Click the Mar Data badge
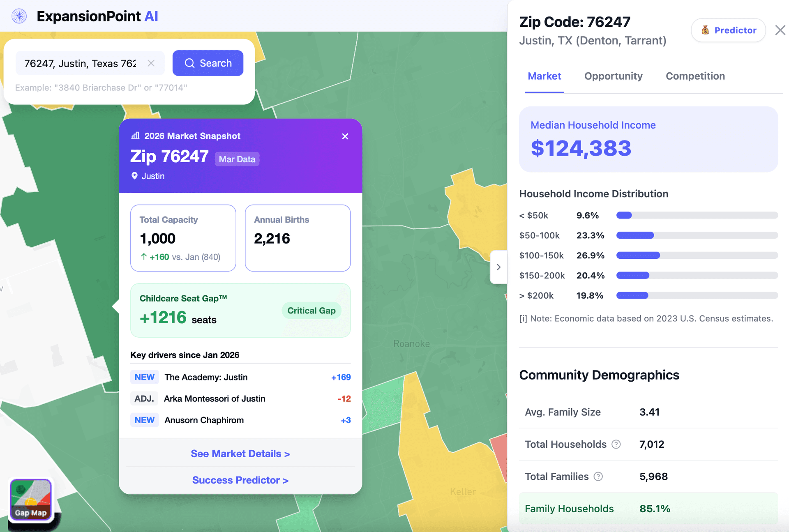The image size is (789, 532). coord(237,159)
